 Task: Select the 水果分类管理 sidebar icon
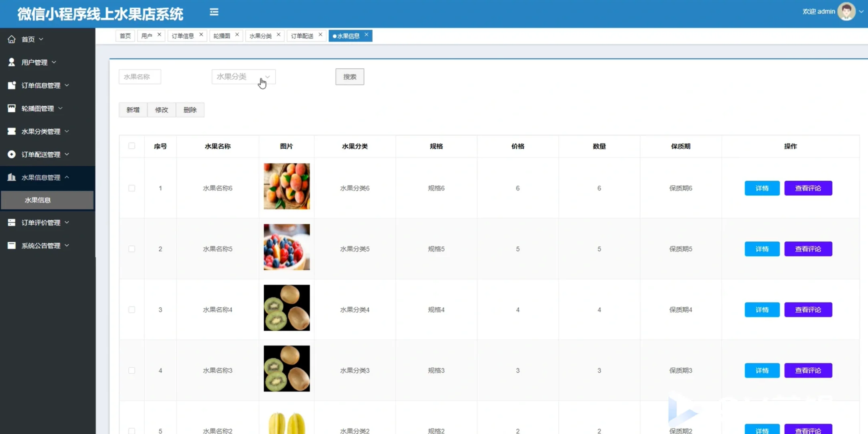tap(11, 131)
